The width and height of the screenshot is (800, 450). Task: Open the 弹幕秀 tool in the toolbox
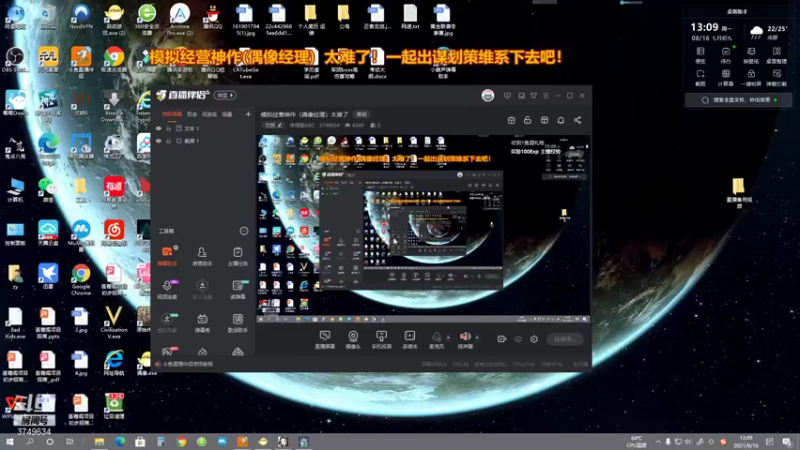[x=202, y=322]
